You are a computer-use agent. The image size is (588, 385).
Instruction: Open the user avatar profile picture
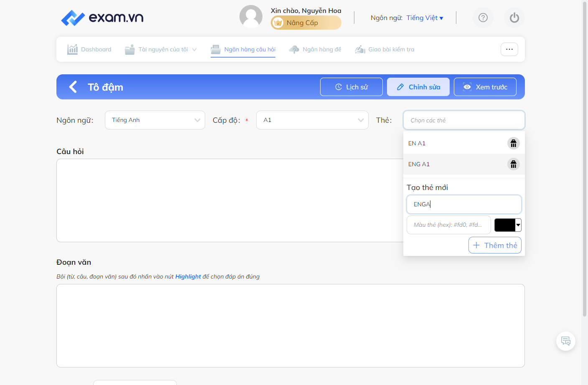251,17
